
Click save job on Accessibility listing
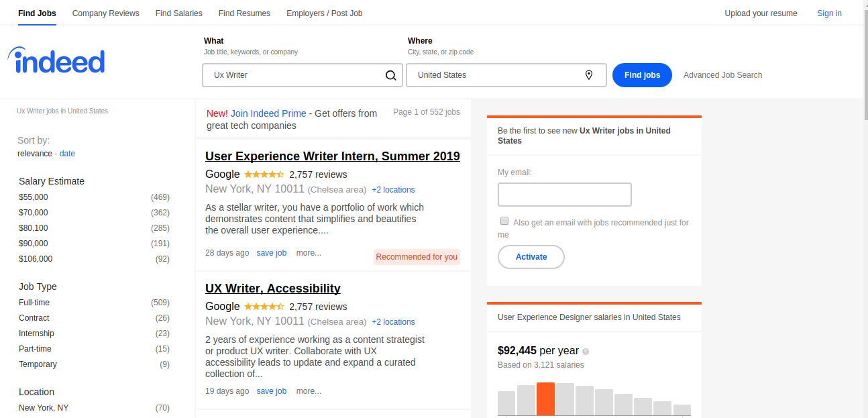(x=272, y=391)
